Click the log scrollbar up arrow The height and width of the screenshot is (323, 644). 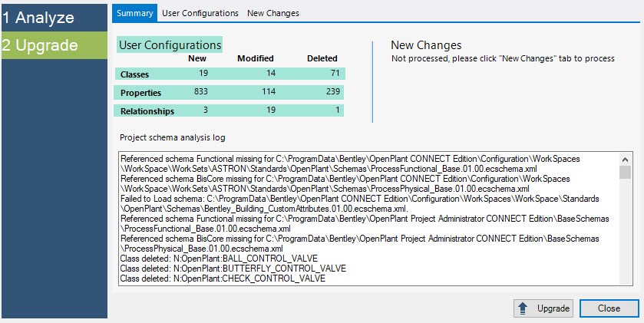pyautogui.click(x=625, y=160)
